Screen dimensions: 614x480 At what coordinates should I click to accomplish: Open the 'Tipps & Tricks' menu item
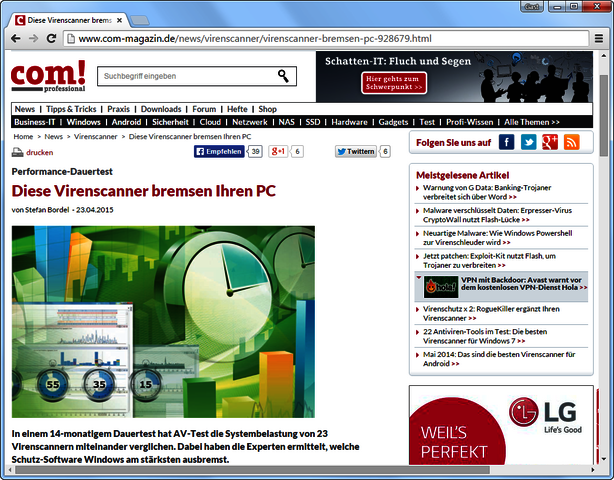tap(71, 109)
